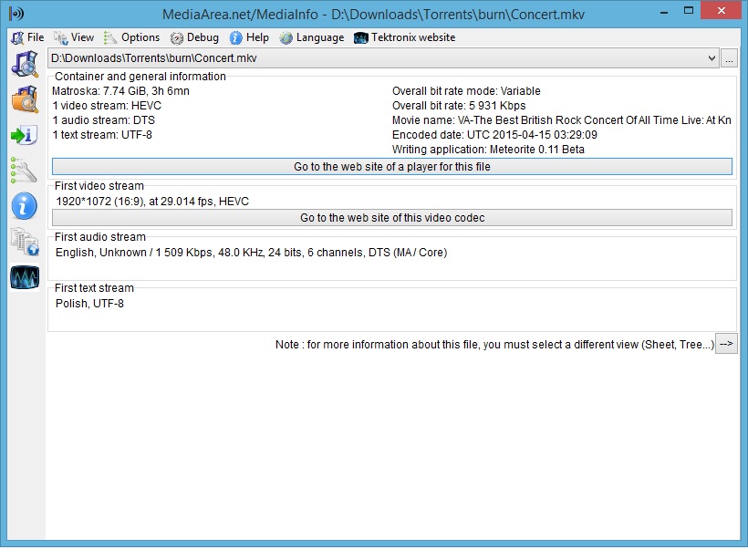Click '1 video stream: HEVC' text
This screenshot has height=560, width=748.
[x=107, y=106]
